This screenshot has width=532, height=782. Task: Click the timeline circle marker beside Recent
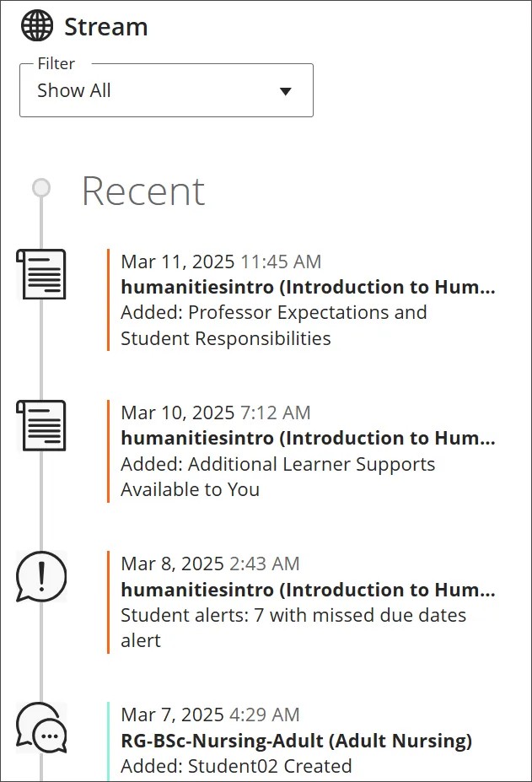coord(42,186)
